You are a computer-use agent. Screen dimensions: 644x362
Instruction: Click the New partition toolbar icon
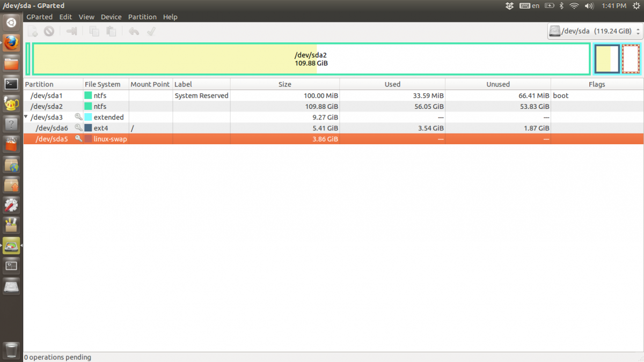click(x=32, y=32)
